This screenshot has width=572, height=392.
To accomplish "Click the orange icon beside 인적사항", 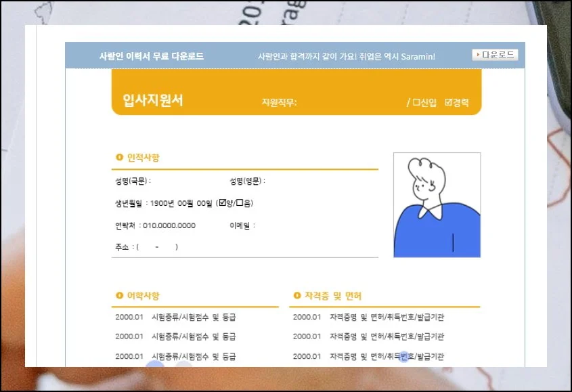I will (120, 158).
